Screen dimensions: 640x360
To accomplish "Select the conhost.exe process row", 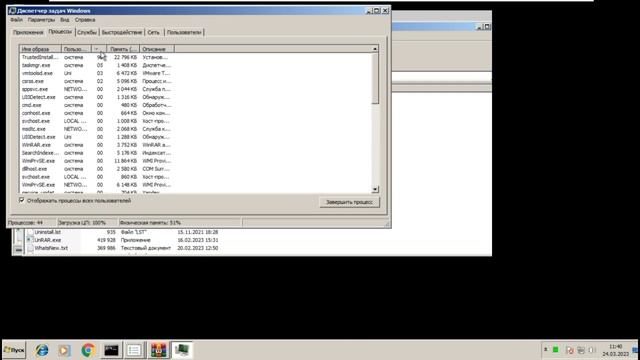I will click(196, 113).
